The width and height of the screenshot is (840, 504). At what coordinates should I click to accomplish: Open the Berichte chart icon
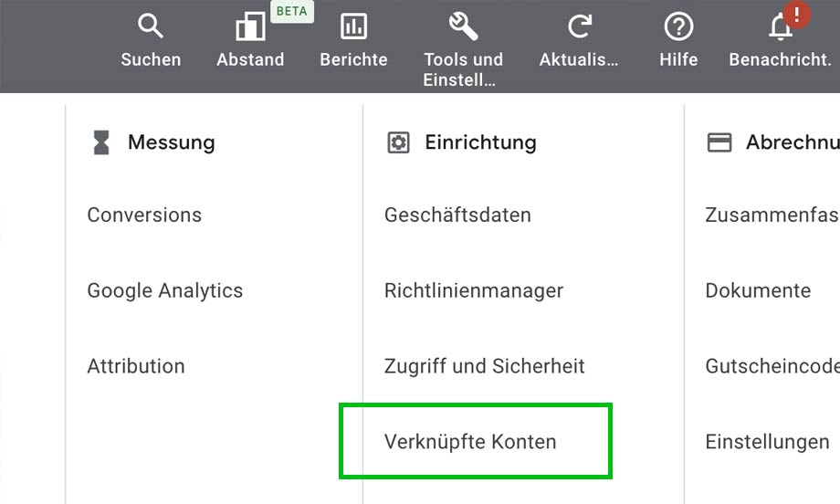click(x=353, y=26)
